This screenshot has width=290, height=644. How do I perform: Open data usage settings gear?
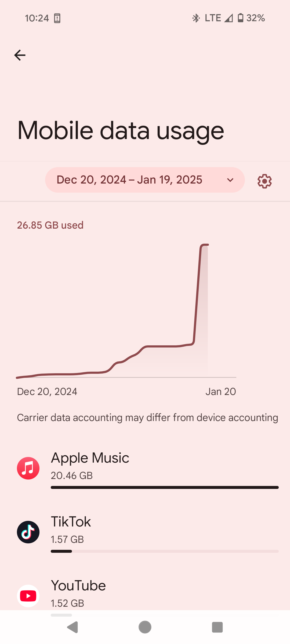click(x=264, y=181)
